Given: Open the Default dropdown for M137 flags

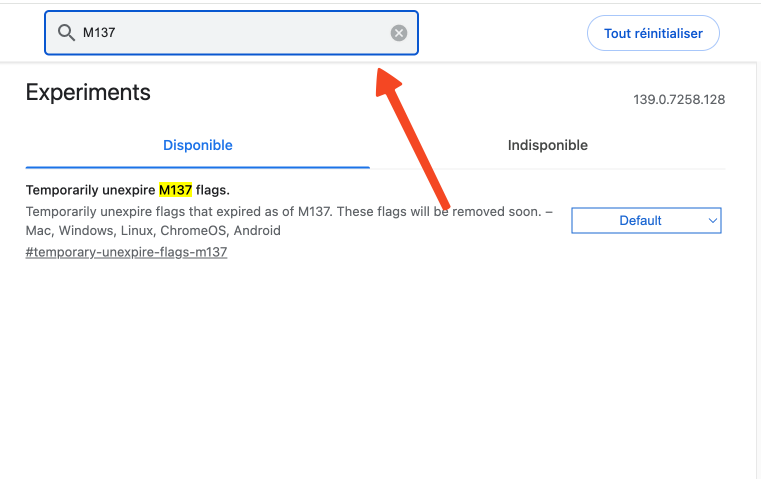Looking at the screenshot, I should (646, 220).
